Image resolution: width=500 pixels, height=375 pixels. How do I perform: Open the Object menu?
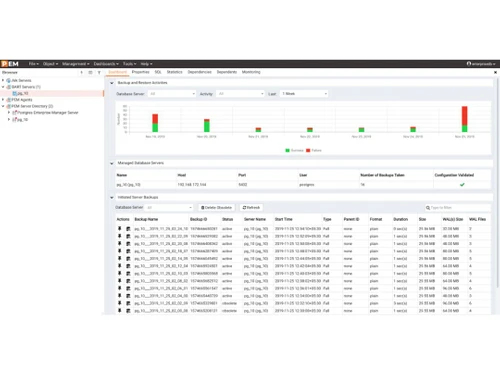pyautogui.click(x=50, y=64)
